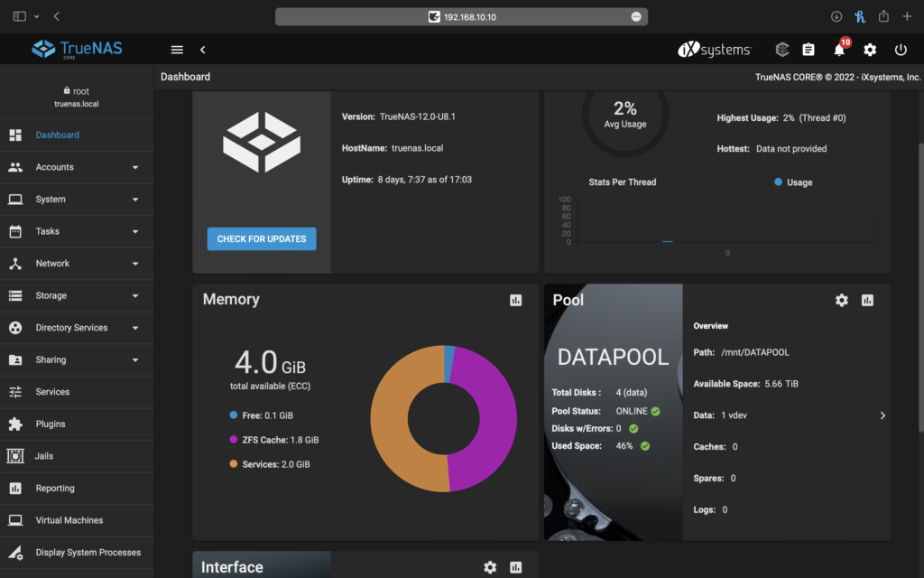Expand the Network menu arrow
The height and width of the screenshot is (578, 924).
(135, 264)
